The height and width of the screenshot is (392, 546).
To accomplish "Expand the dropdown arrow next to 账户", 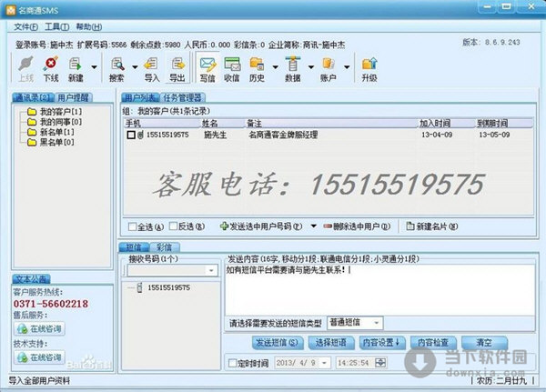I will [x=347, y=66].
